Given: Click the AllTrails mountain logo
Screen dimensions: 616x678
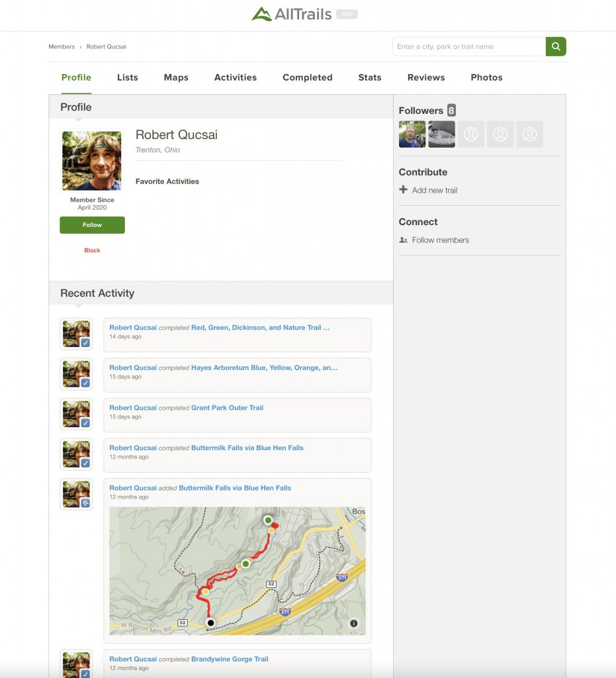Looking at the screenshot, I should point(262,14).
